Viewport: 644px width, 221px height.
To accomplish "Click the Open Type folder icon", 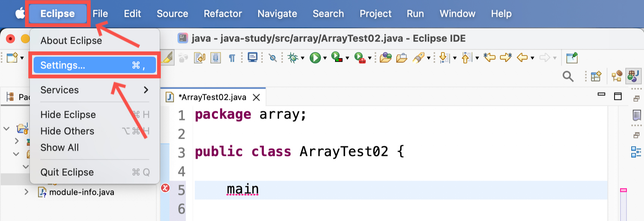I will [x=385, y=58].
